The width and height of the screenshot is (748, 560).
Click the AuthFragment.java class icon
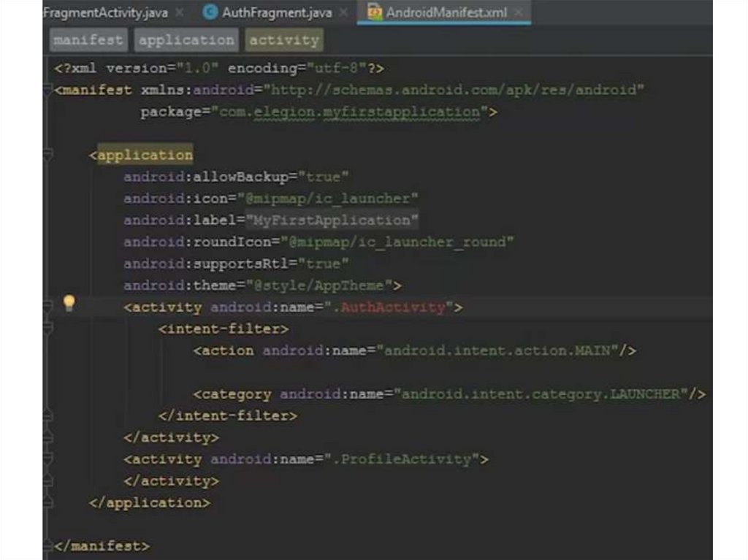point(210,13)
